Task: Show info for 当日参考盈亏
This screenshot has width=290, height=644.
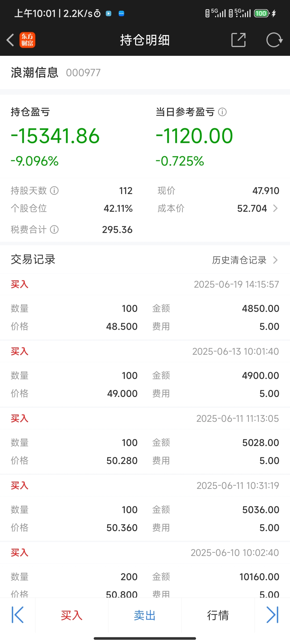Action: [x=222, y=112]
